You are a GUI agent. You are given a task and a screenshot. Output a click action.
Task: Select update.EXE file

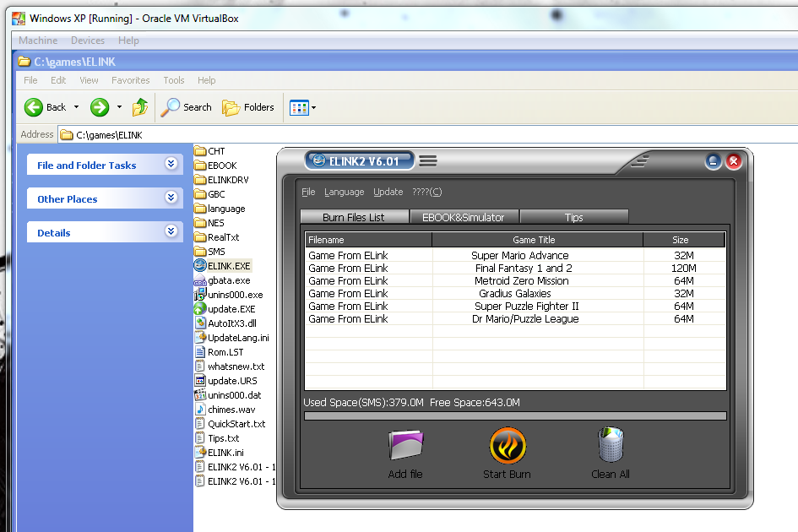[225, 309]
